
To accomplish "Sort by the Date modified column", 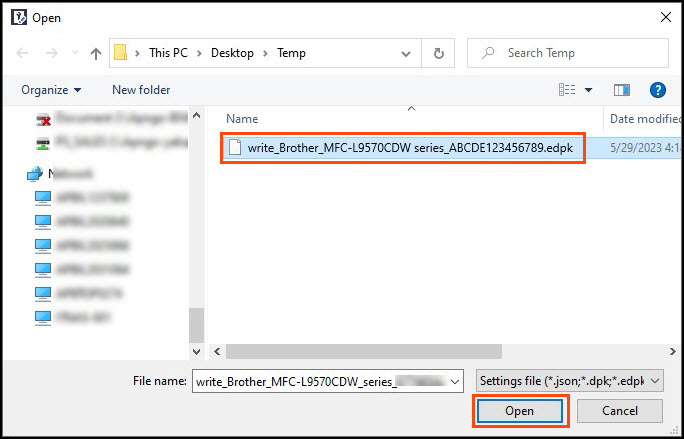I will pos(645,119).
